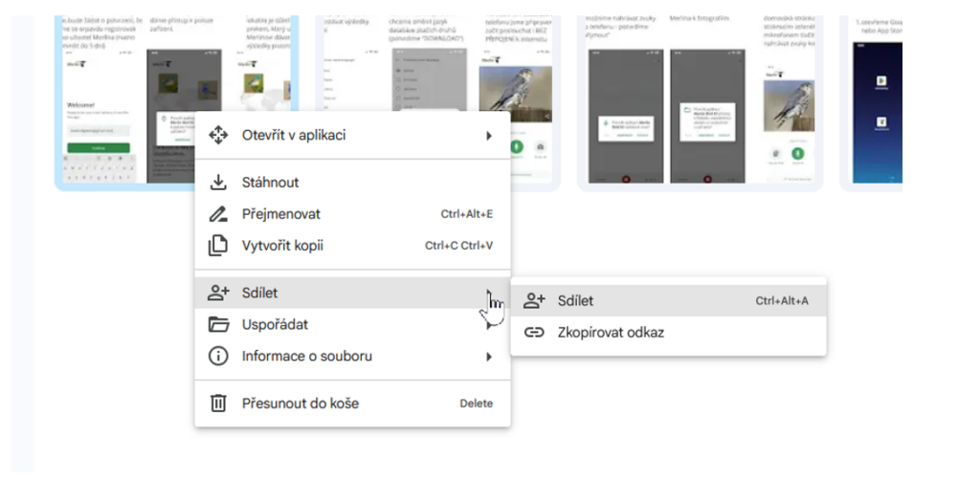The height and width of the screenshot is (480, 980).
Task: Pick Uspořádat from the context menu
Action: (275, 325)
